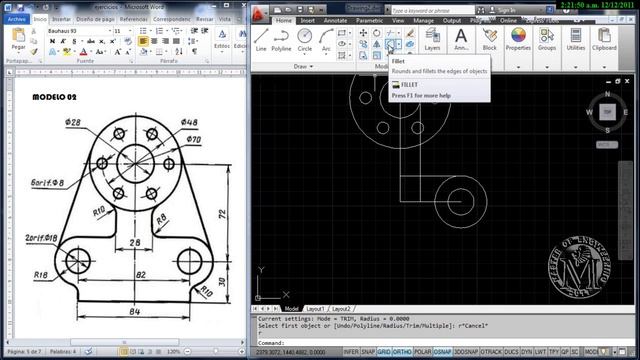This screenshot has width=640, height=360.
Task: Select the Arc drawing tool
Action: tap(326, 40)
